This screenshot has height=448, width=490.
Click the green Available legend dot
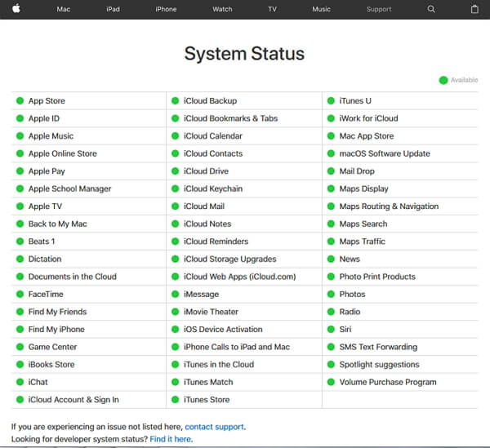pyautogui.click(x=443, y=80)
